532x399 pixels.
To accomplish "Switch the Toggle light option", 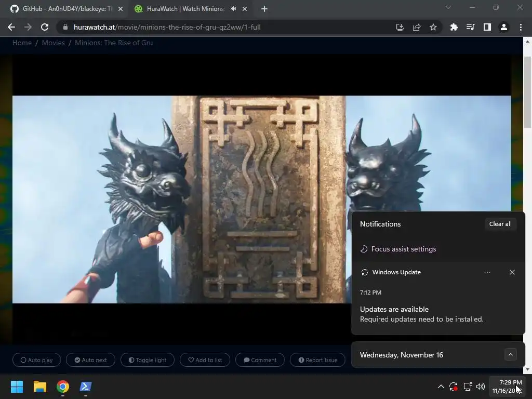I will tap(148, 360).
